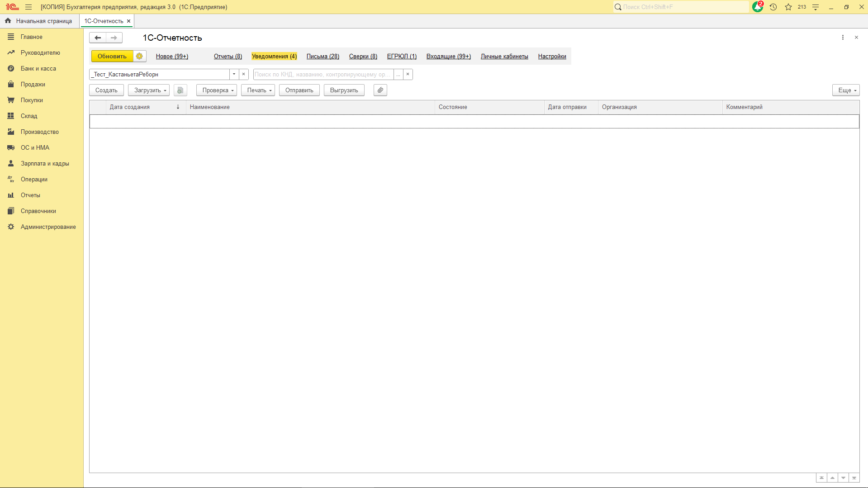Open the Личные кабинеты link
The image size is (868, 488).
point(504,56)
